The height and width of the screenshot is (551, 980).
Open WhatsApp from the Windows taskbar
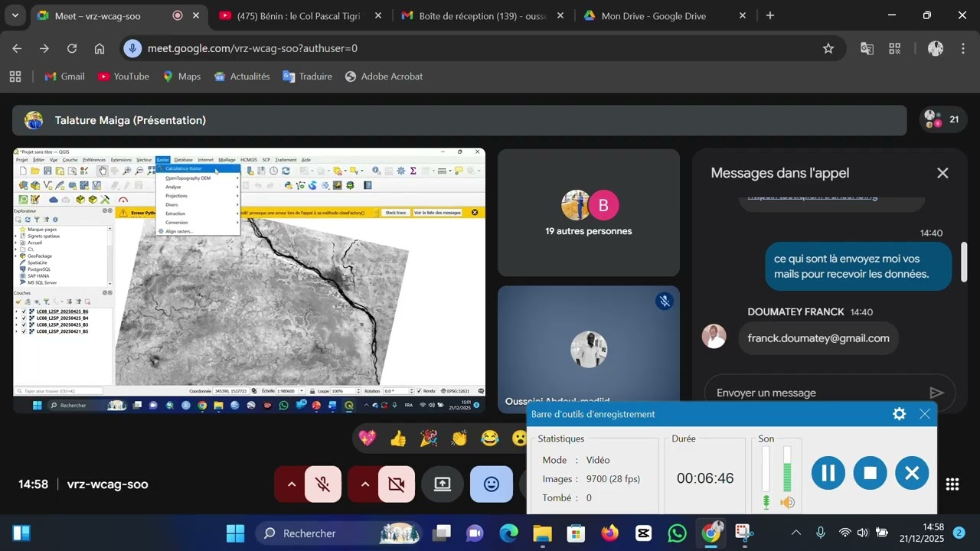pyautogui.click(x=678, y=533)
